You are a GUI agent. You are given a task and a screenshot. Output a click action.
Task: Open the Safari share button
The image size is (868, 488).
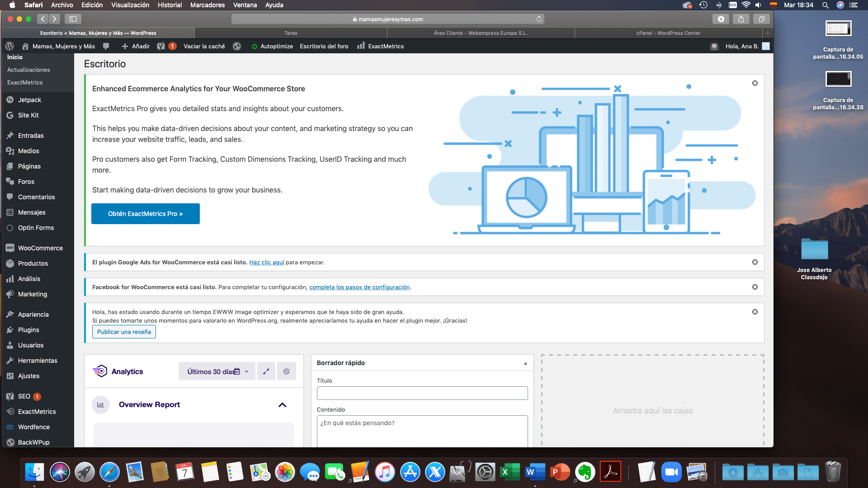741,19
